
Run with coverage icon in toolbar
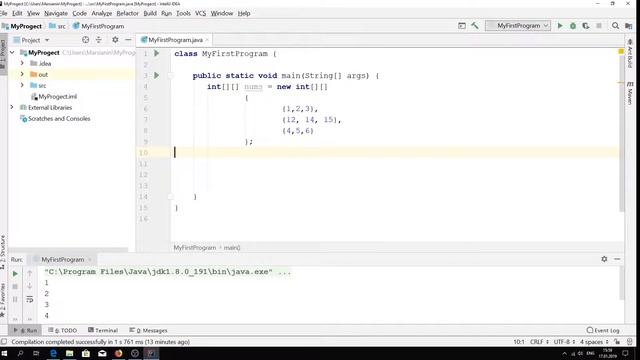pyautogui.click(x=586, y=26)
